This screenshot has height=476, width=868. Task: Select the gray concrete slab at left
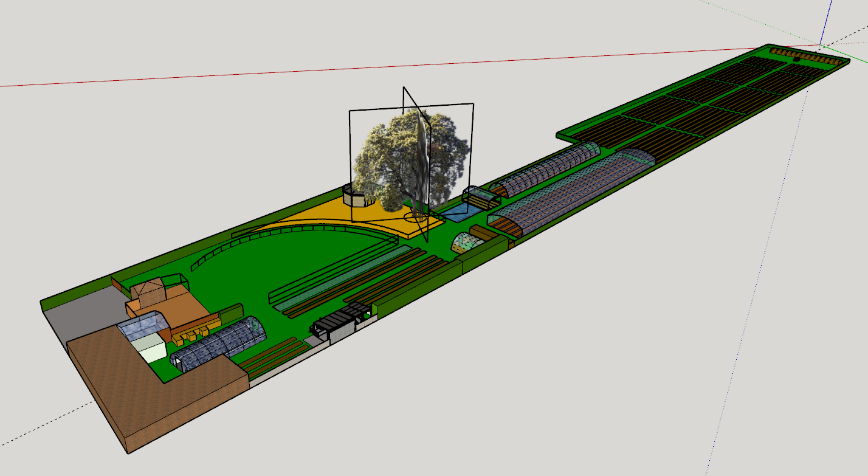coord(78,316)
